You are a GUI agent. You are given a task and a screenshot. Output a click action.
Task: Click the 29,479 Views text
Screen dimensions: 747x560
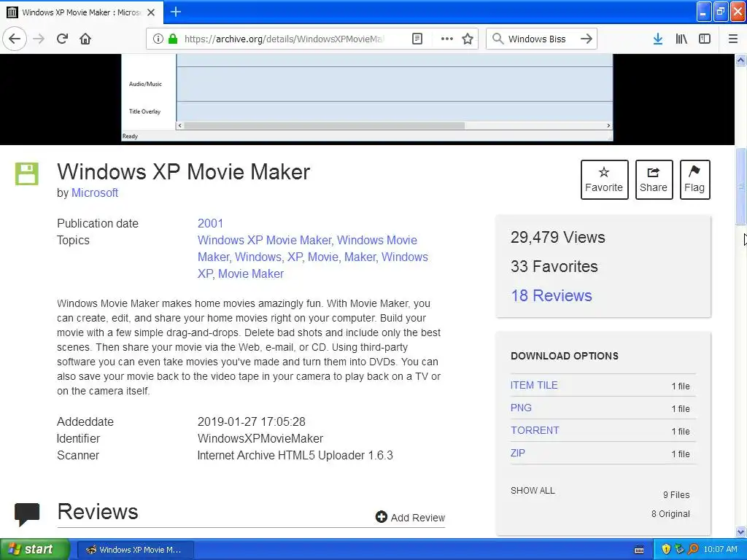click(557, 237)
